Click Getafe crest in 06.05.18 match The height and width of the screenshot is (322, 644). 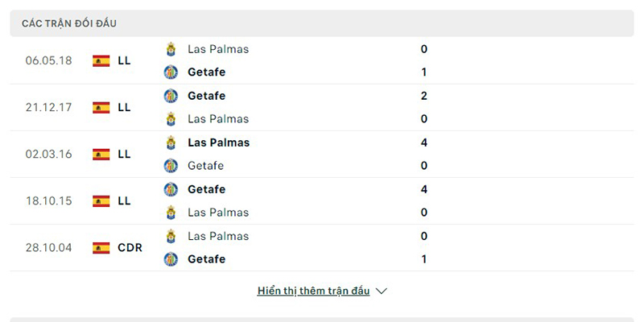pyautogui.click(x=171, y=72)
